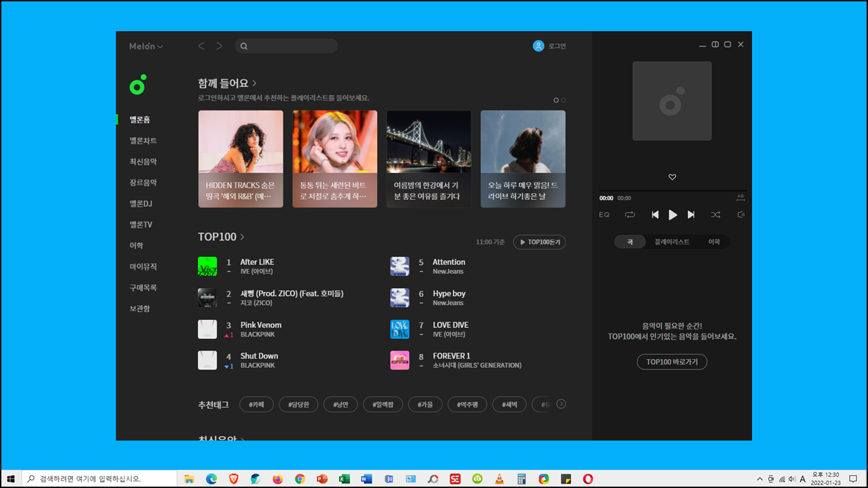Select the #일렉팝 tag

pos(383,405)
